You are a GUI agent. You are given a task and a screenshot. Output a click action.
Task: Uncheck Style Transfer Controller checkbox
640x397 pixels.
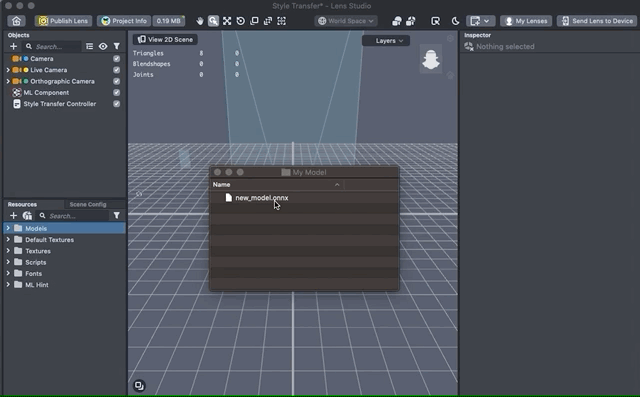[x=117, y=104]
